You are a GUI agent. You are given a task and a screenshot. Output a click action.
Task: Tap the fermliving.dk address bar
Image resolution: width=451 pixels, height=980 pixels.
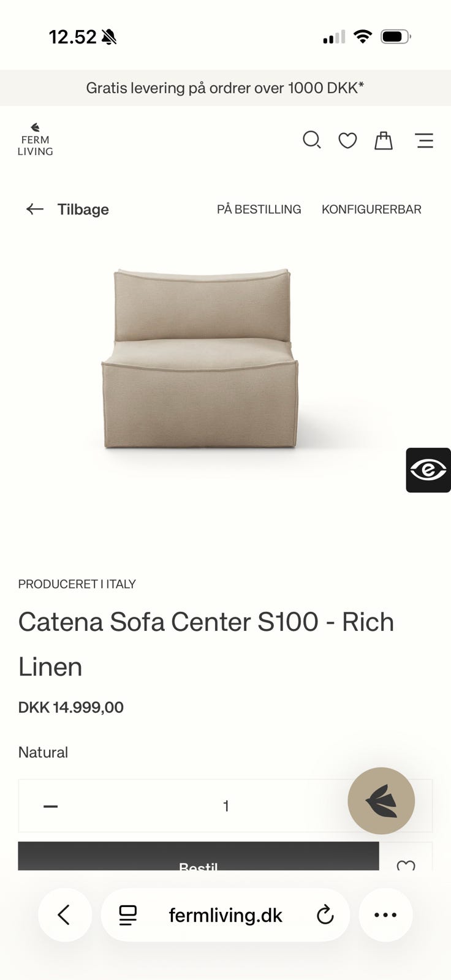coord(225,915)
